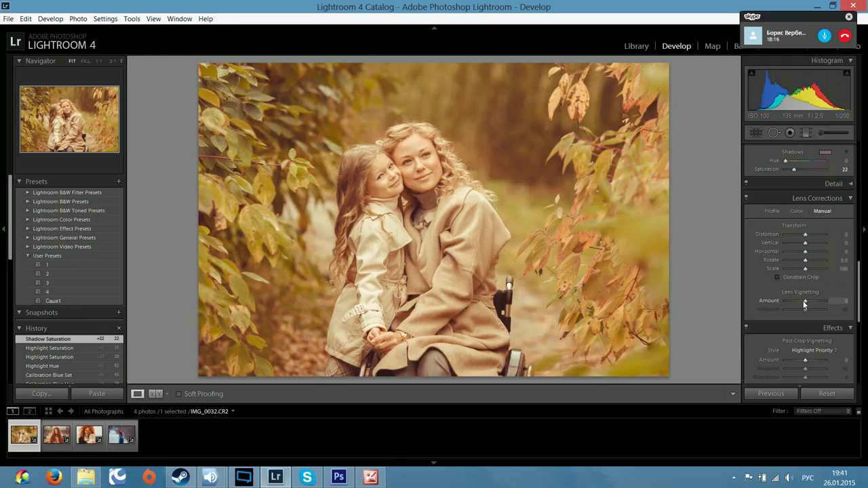The image size is (868, 488).
Task: Click the Reset button
Action: pyautogui.click(x=827, y=394)
